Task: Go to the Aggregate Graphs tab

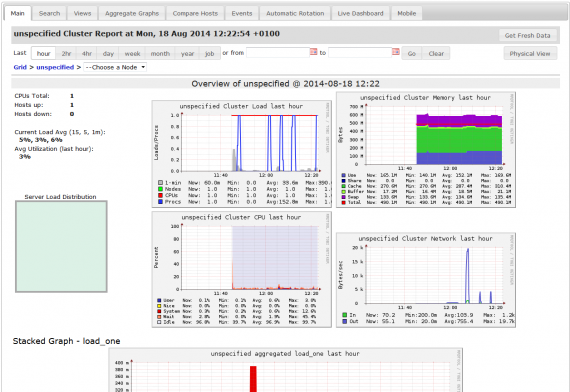Action: [x=132, y=13]
